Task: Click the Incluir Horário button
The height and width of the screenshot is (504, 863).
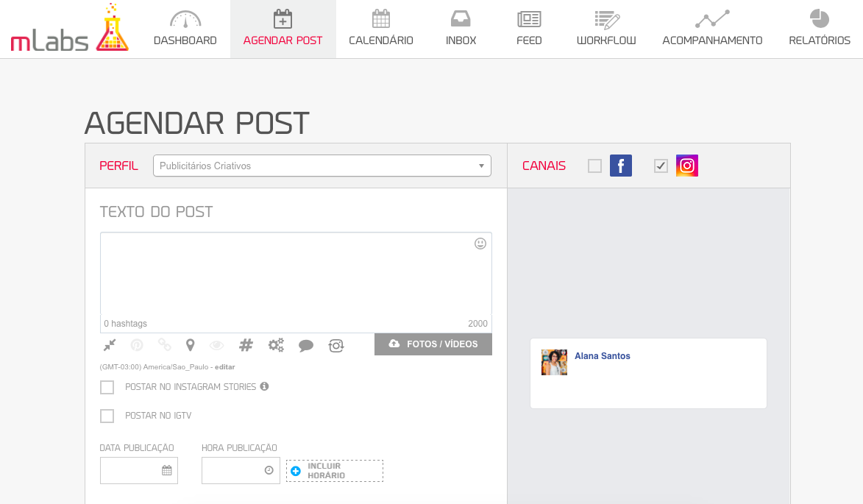Action: [x=335, y=471]
